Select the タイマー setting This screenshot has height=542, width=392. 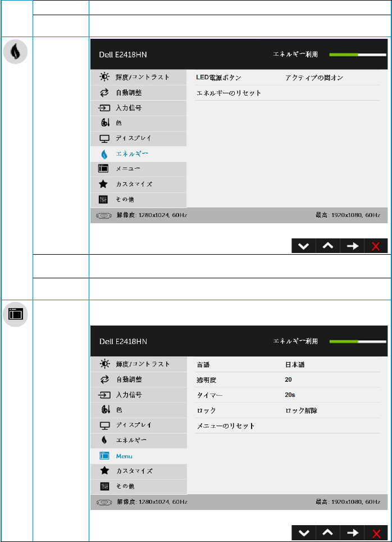point(209,395)
